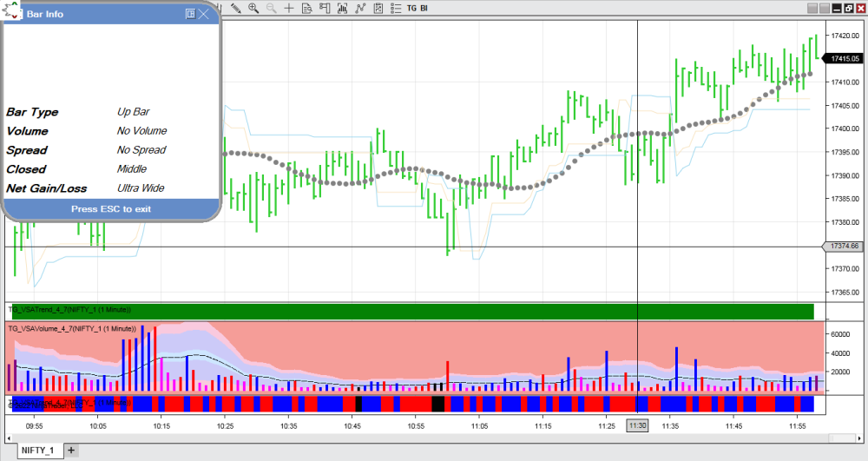Open the drawing tools pencil icon
Image resolution: width=868 pixels, height=461 pixels.
point(236,8)
